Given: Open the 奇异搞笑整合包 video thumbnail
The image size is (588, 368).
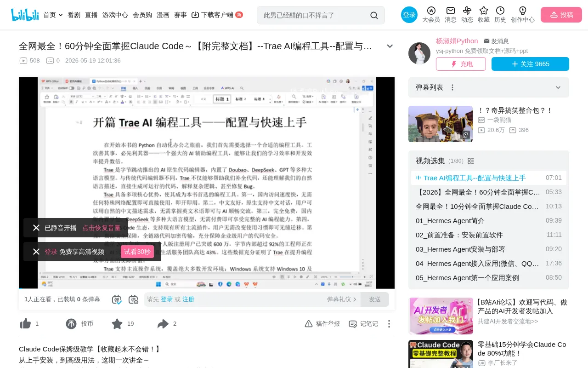Looking at the screenshot, I should click(441, 124).
